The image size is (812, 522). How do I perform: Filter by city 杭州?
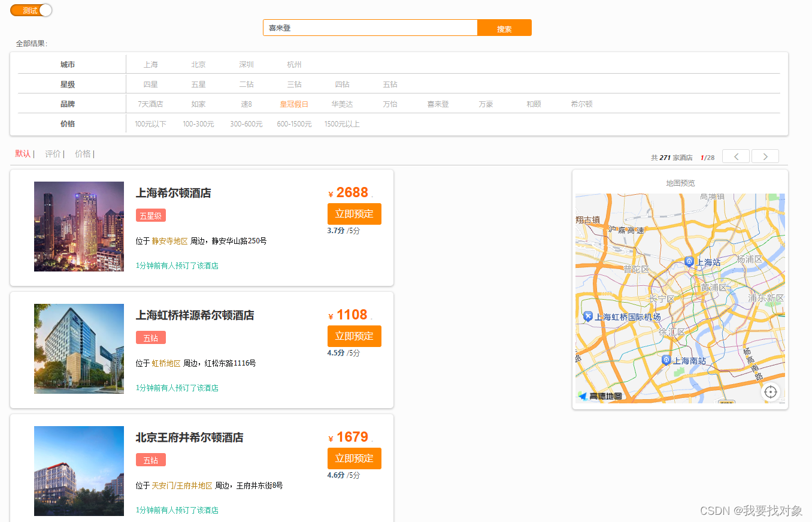tap(294, 65)
